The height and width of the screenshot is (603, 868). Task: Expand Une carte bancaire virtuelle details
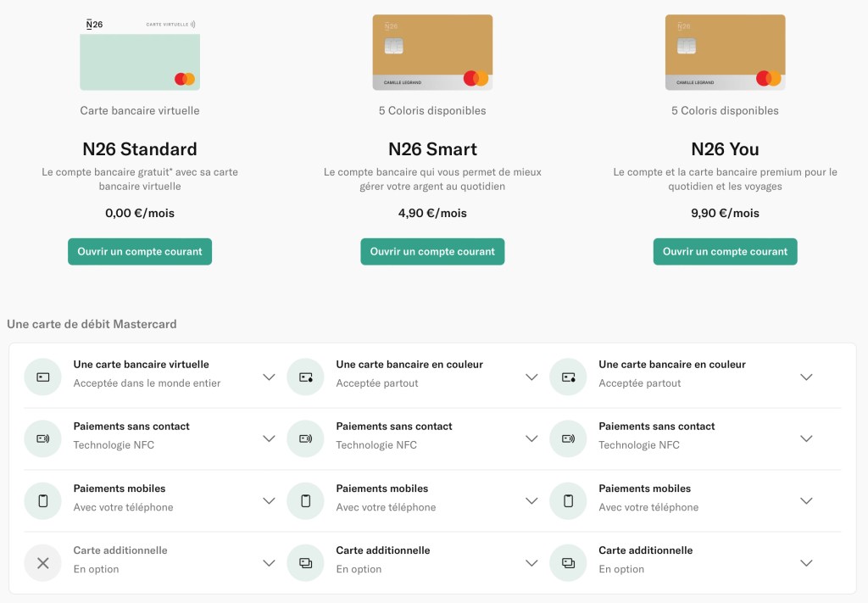click(x=269, y=377)
